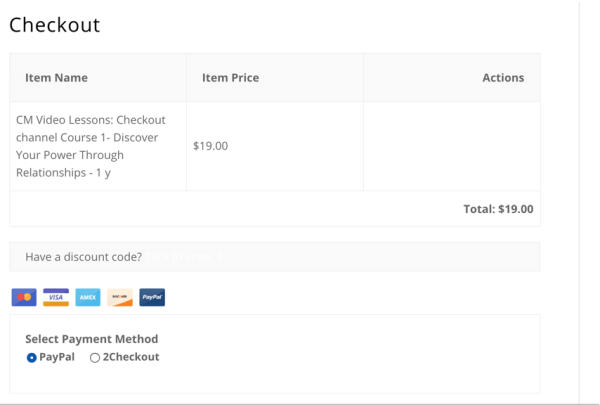Click the CM Video Lessons item name

tap(91, 146)
